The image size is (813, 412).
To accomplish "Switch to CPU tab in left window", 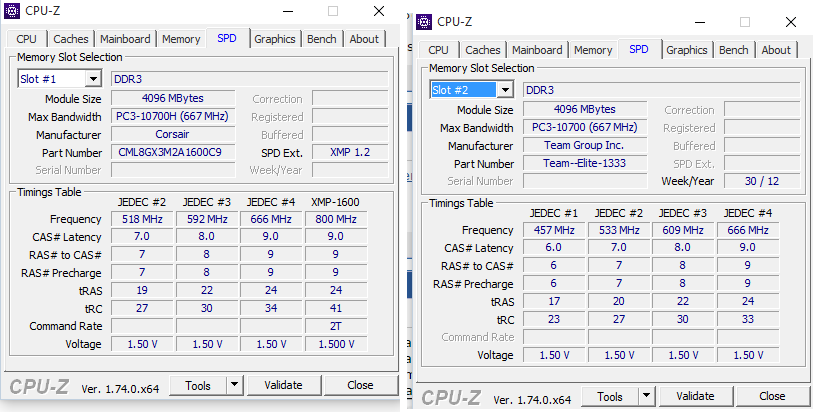I will 26,39.
